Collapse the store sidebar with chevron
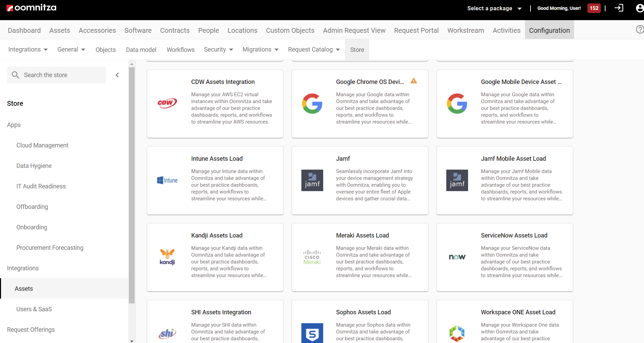Screen dimensions: 644x343 117,75
